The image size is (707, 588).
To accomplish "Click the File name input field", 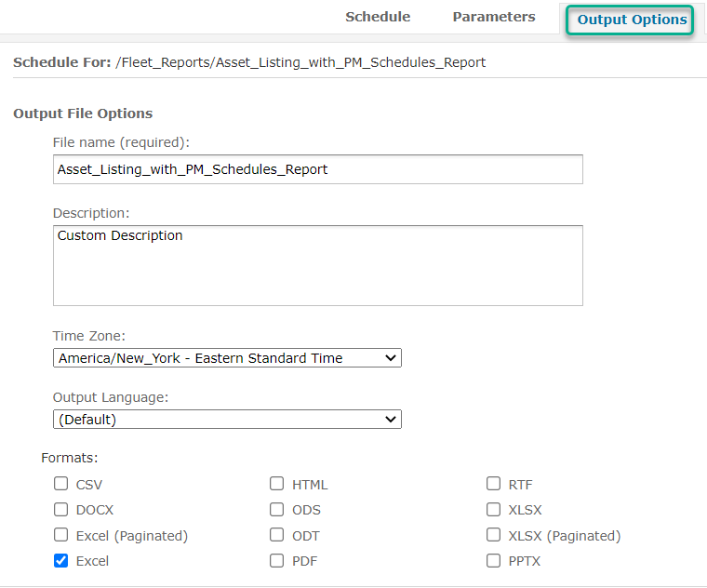I will 317,169.
